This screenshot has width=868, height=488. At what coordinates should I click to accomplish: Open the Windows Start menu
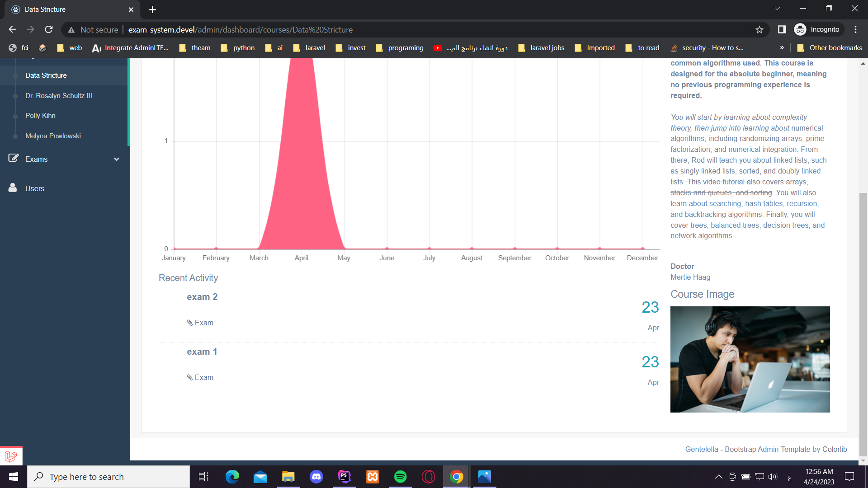[14, 477]
